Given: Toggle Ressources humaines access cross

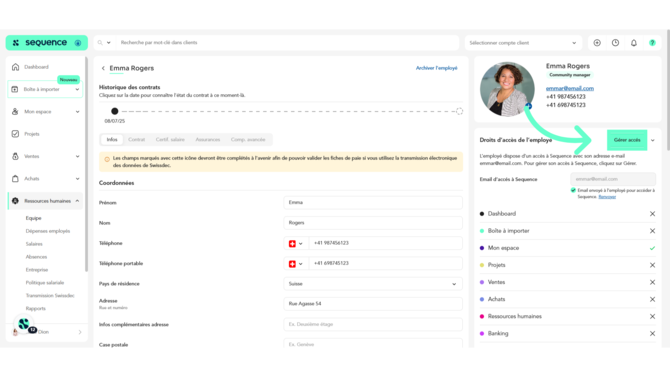Looking at the screenshot, I should (652, 316).
